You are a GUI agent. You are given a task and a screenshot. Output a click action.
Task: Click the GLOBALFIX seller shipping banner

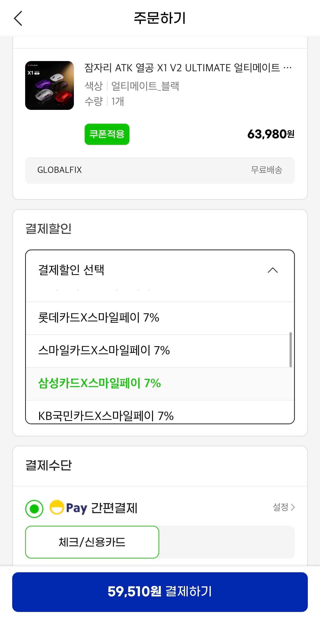click(x=160, y=170)
